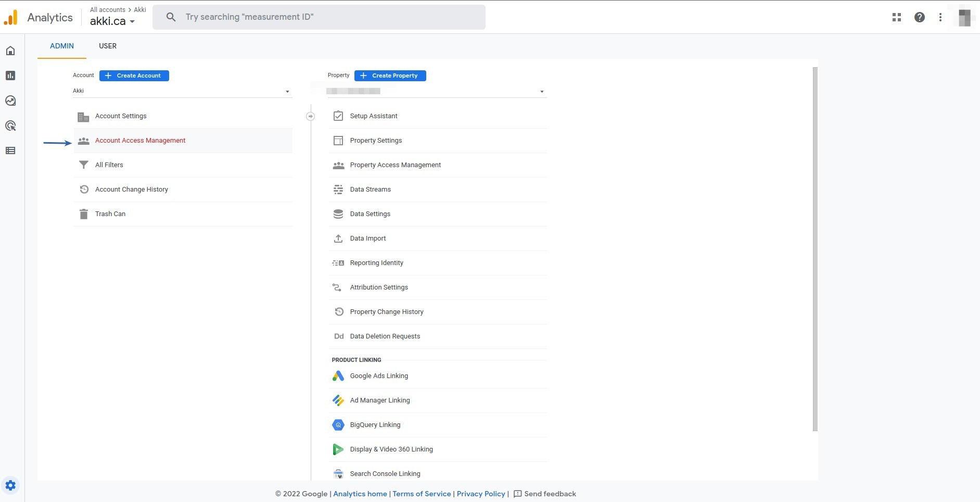
Task: Open the help question mark icon
Action: coord(920,17)
